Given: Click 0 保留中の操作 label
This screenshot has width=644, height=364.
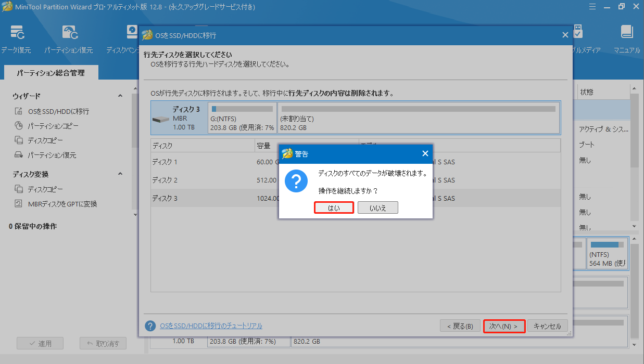Looking at the screenshot, I should [x=33, y=227].
